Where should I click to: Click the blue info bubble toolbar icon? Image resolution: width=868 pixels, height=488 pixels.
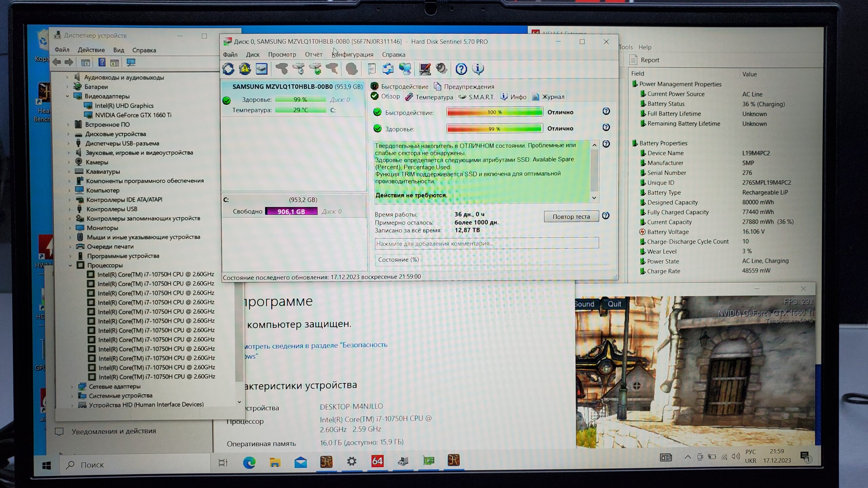point(478,69)
